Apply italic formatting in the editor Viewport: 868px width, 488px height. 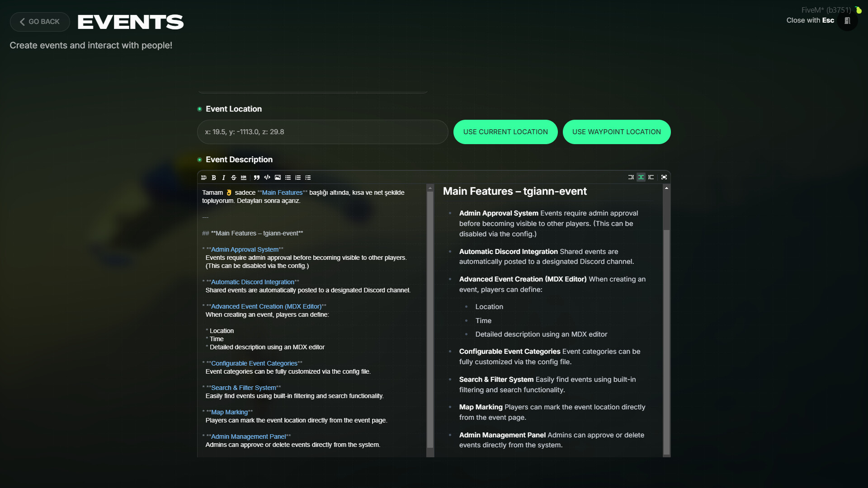(223, 178)
